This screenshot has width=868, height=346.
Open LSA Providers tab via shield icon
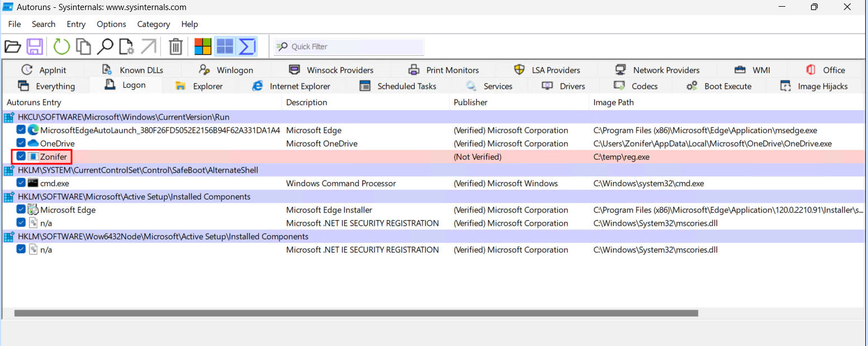(x=519, y=70)
